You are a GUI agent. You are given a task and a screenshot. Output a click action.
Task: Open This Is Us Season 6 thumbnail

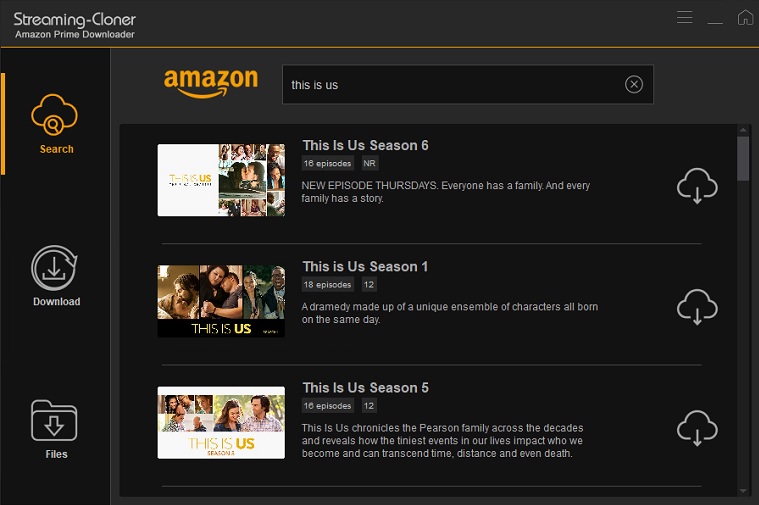(x=221, y=180)
